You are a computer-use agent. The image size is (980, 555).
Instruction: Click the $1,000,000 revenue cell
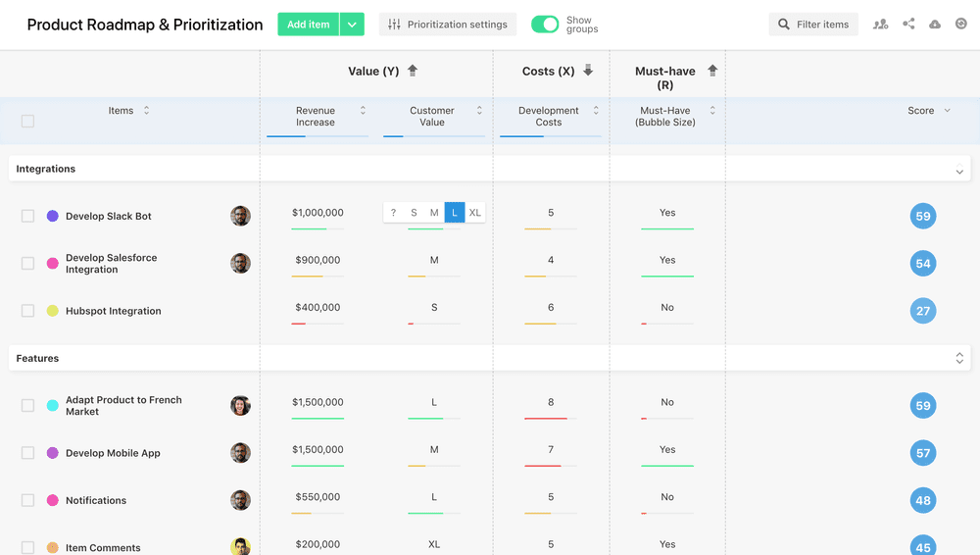318,213
